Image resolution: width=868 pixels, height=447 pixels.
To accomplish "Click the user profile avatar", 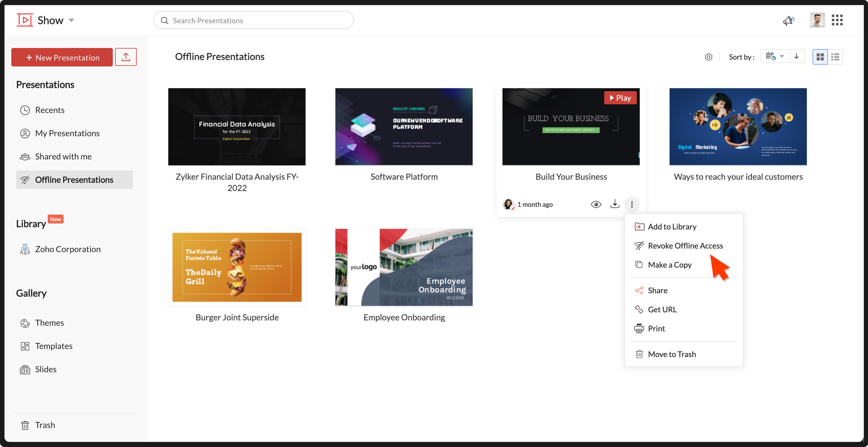I will click(817, 20).
